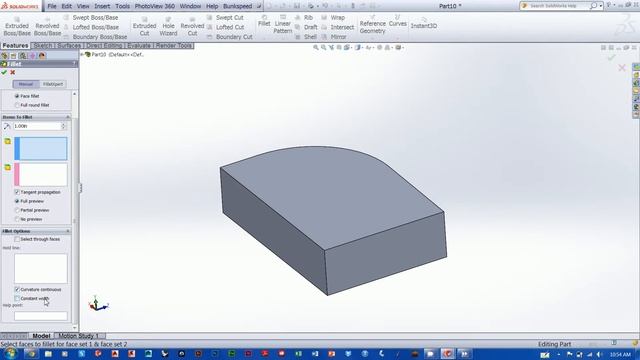Select the Intersect tool
Viewport: 640px width, 360px height.
[x=338, y=27]
